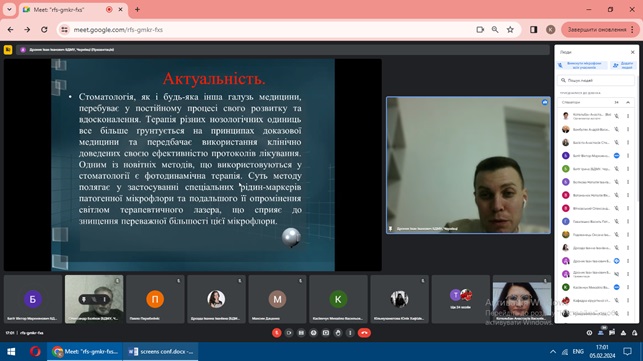
Task: Open the activities icon in bottom right
Action: click(623, 333)
